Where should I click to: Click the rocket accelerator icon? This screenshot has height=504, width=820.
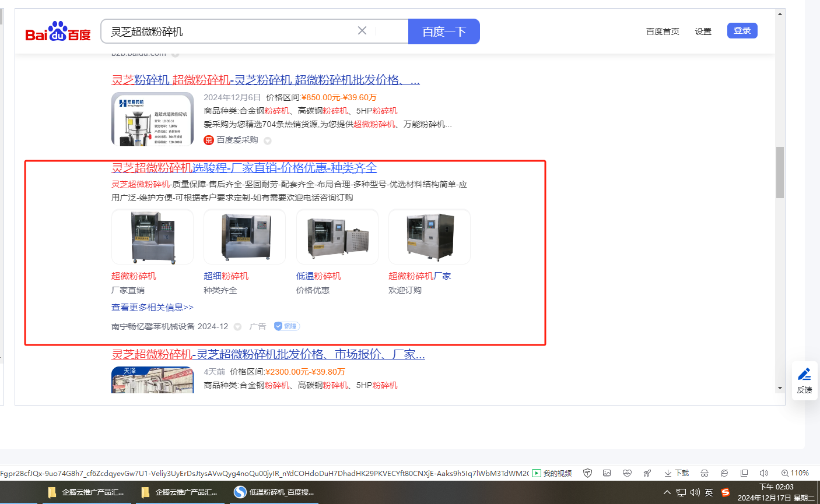coord(647,473)
